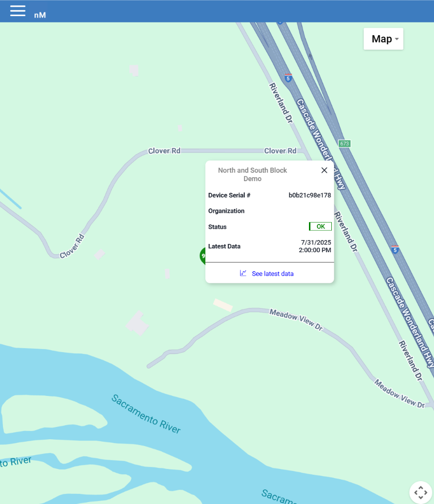The width and height of the screenshot is (434, 504).
Task: Close the North and South Block popup
Action: coord(324,170)
